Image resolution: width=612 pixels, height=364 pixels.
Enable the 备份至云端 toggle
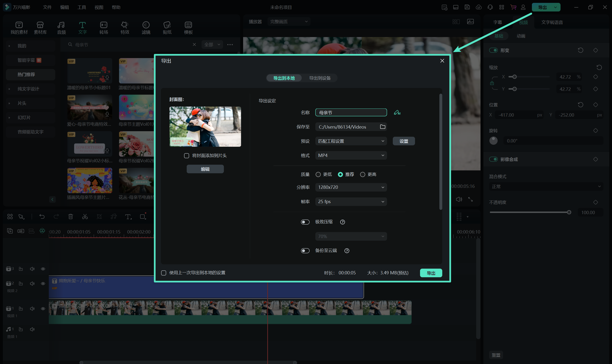(305, 251)
